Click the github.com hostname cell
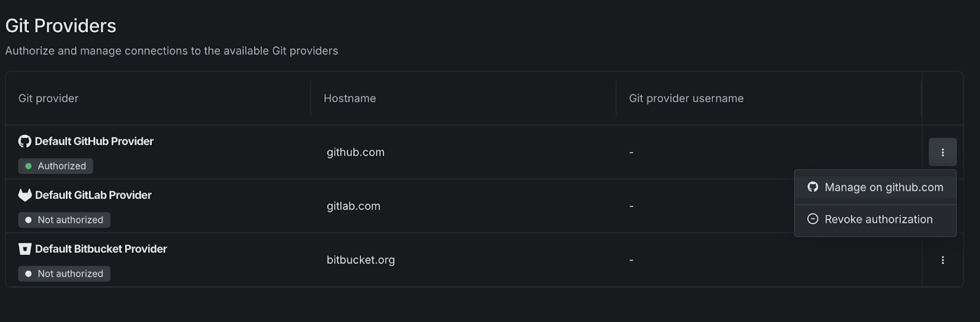 [x=356, y=152]
